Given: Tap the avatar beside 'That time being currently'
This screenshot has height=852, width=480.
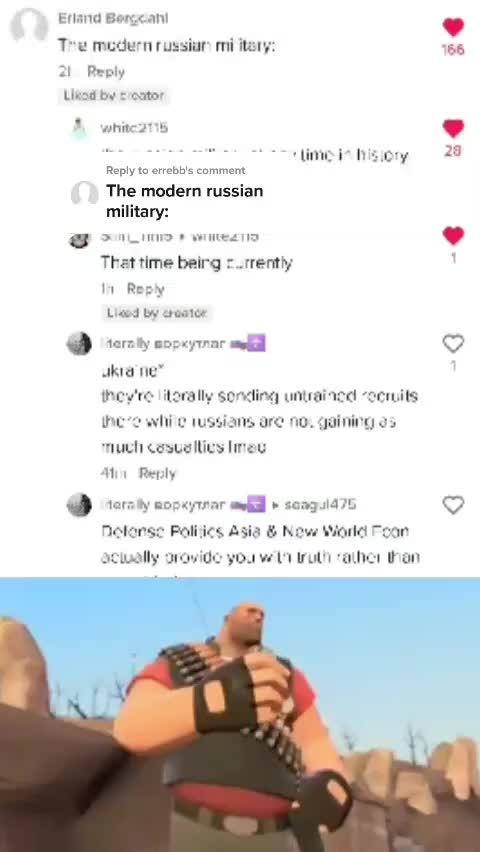Looking at the screenshot, I should click(79, 240).
